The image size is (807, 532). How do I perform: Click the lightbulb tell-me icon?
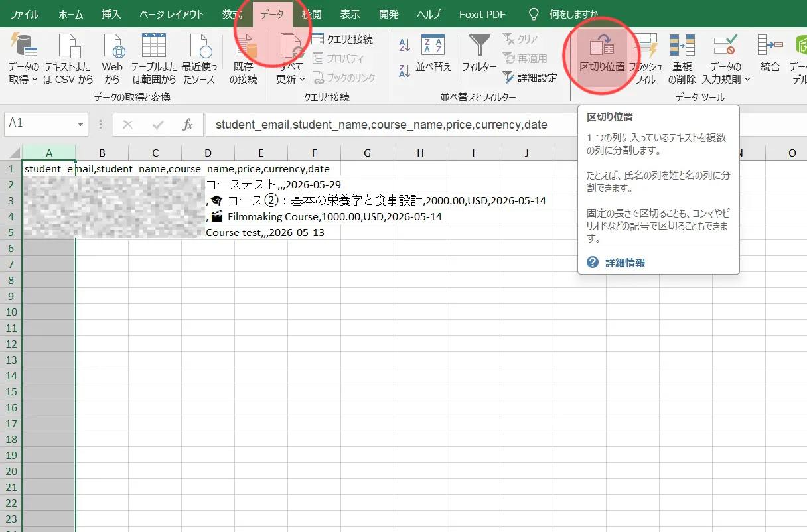tap(532, 14)
